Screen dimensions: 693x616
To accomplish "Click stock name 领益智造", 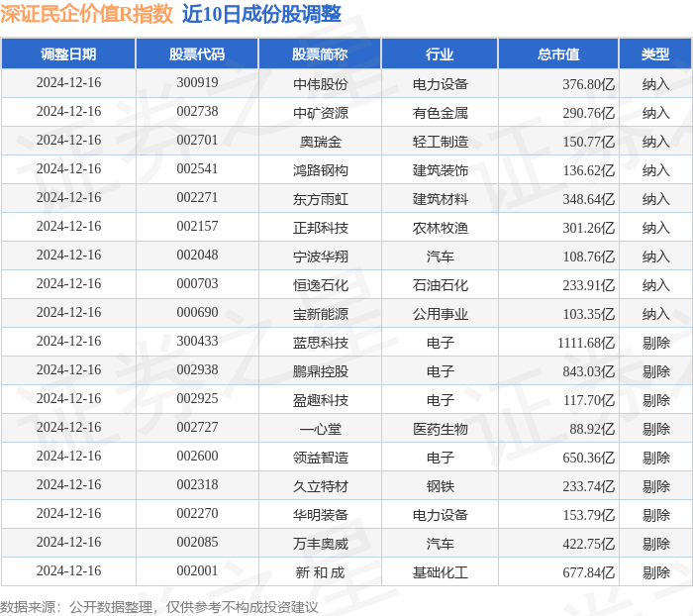I will pos(321,458).
